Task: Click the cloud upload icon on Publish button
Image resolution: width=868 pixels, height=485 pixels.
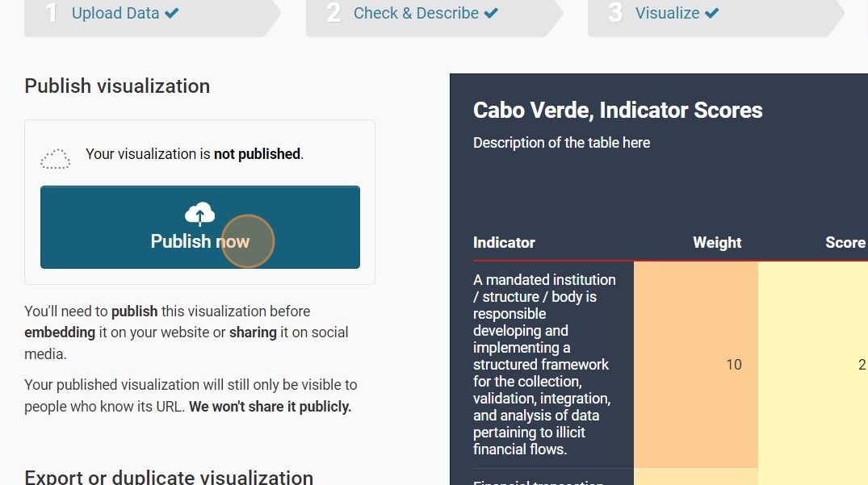Action: (x=199, y=214)
